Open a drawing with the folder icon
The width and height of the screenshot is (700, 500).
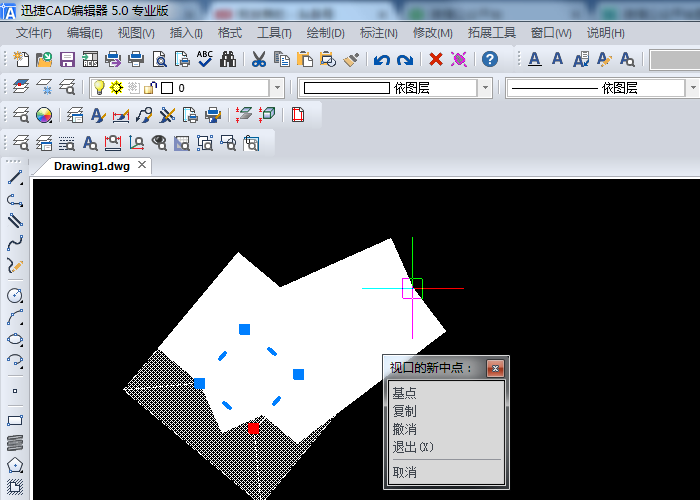coord(44,59)
